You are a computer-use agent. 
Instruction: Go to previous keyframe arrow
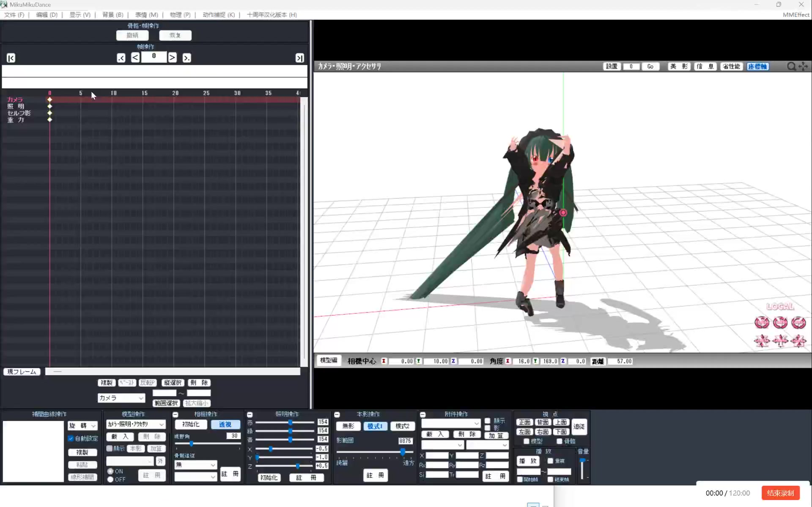pyautogui.click(x=121, y=58)
